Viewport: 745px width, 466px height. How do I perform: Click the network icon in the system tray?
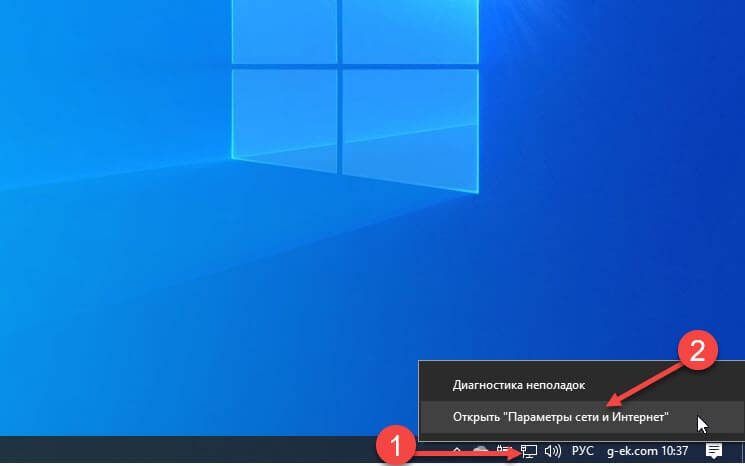click(529, 451)
